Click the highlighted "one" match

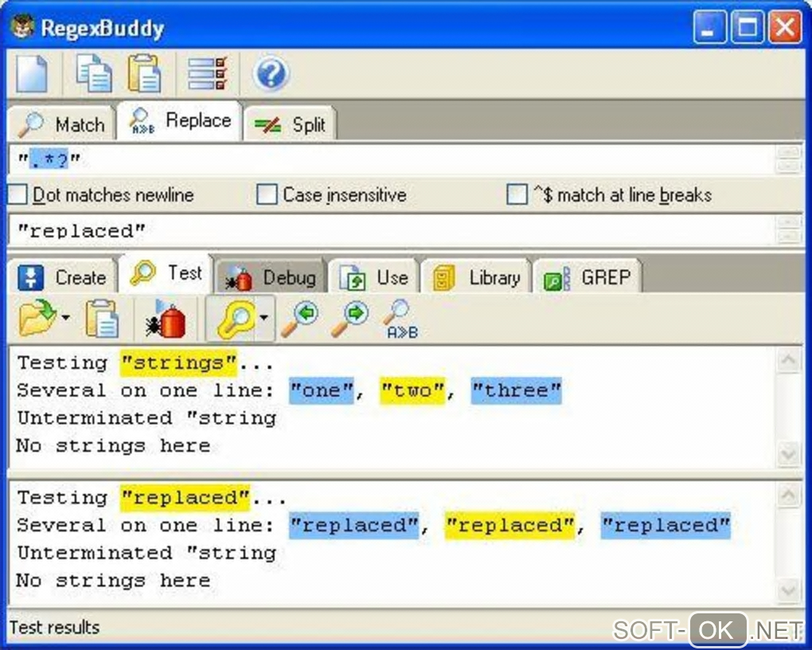(322, 390)
